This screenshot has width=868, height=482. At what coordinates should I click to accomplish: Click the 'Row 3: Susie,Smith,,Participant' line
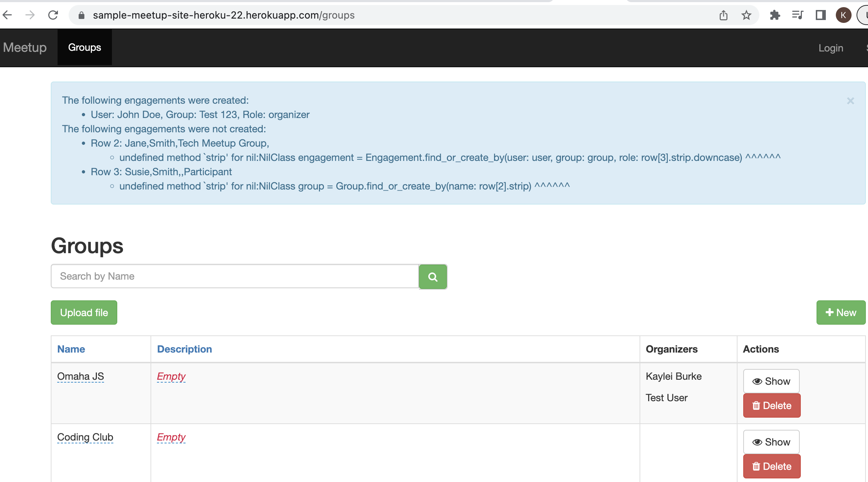point(161,172)
